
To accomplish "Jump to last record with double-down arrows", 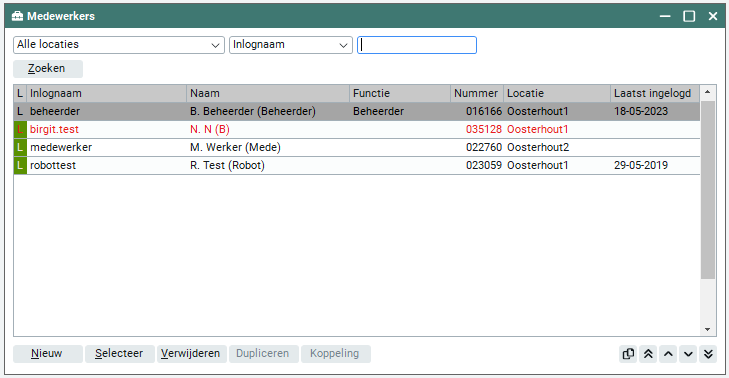I will (708, 354).
